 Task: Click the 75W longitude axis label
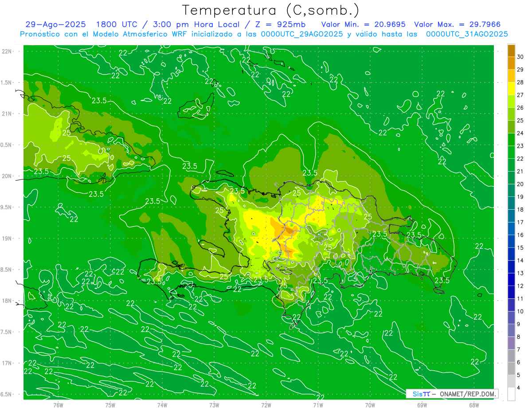point(110,405)
